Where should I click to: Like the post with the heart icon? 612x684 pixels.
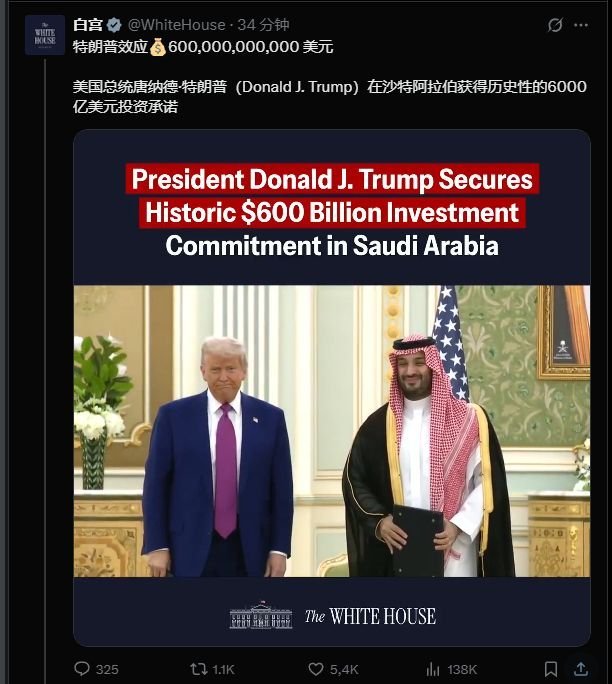[316, 669]
